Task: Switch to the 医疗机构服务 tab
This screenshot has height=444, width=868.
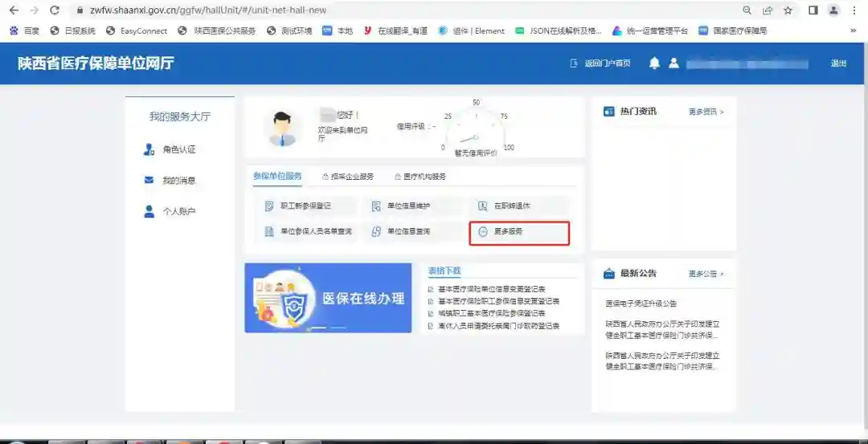Action: click(420, 177)
